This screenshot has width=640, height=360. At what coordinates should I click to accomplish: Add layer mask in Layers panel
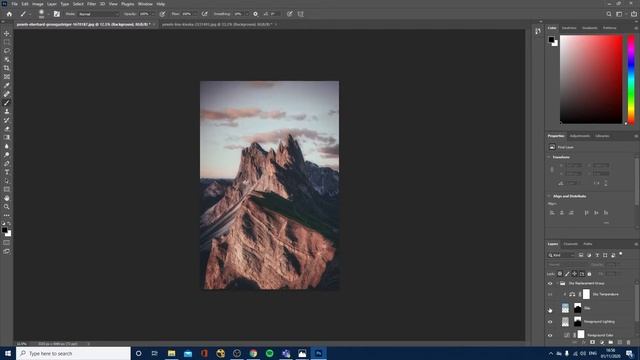click(x=592, y=342)
